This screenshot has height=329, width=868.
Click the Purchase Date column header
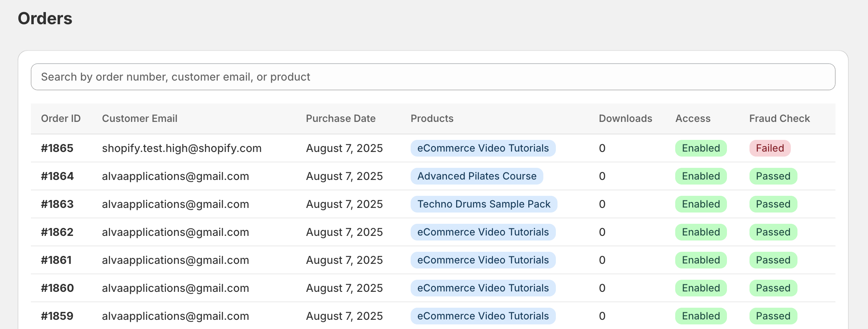coord(341,119)
